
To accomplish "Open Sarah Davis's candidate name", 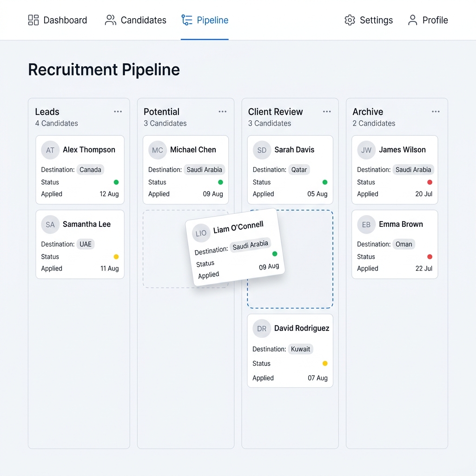I will click(294, 150).
